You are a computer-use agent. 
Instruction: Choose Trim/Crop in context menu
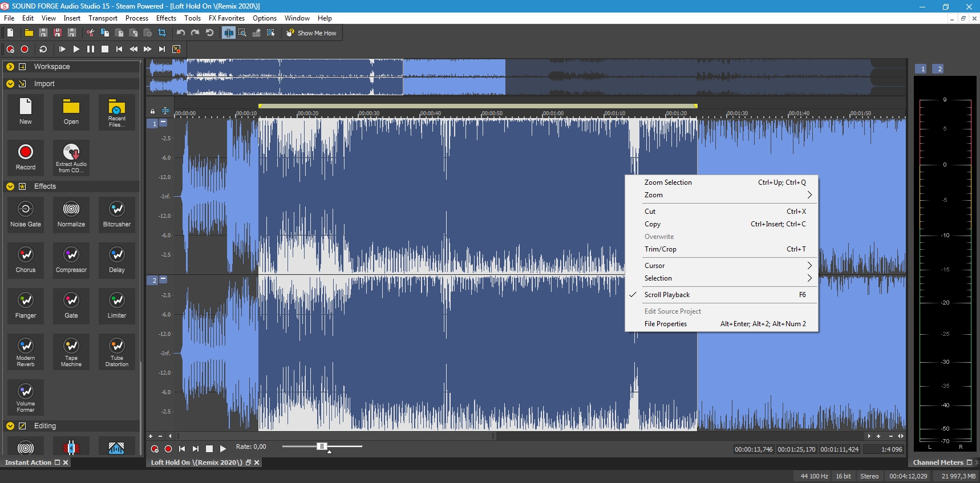tap(722, 249)
